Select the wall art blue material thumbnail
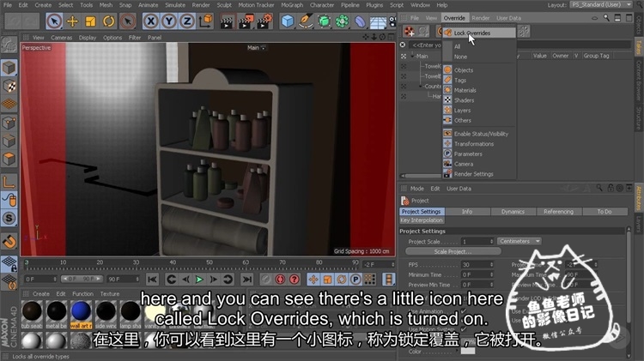The height and width of the screenshot is (361, 644). [81, 311]
